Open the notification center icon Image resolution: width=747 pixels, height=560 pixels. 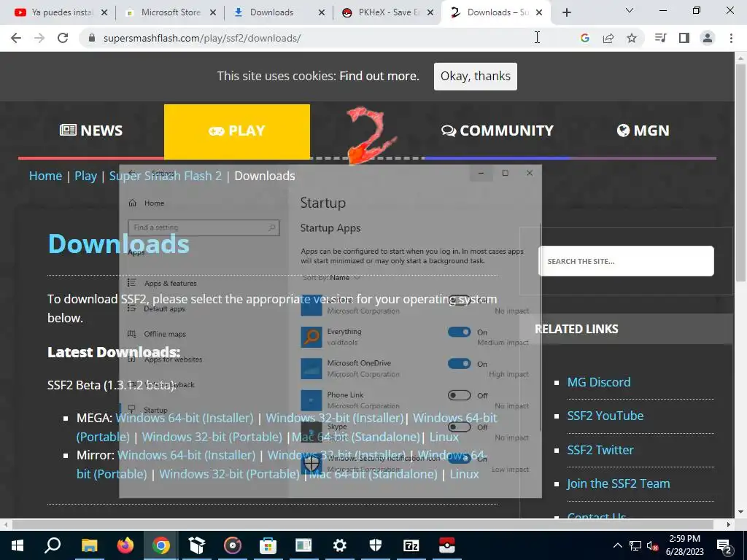tap(724, 545)
